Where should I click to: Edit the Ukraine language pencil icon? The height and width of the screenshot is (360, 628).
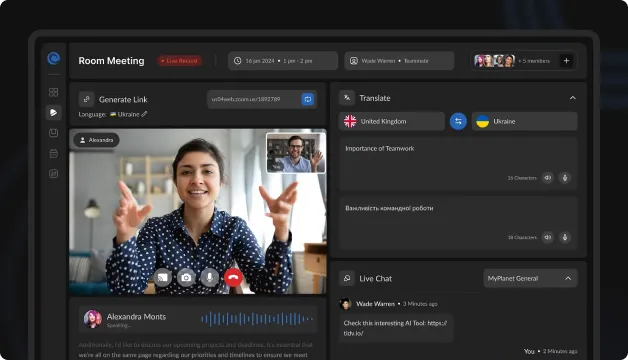coord(144,114)
